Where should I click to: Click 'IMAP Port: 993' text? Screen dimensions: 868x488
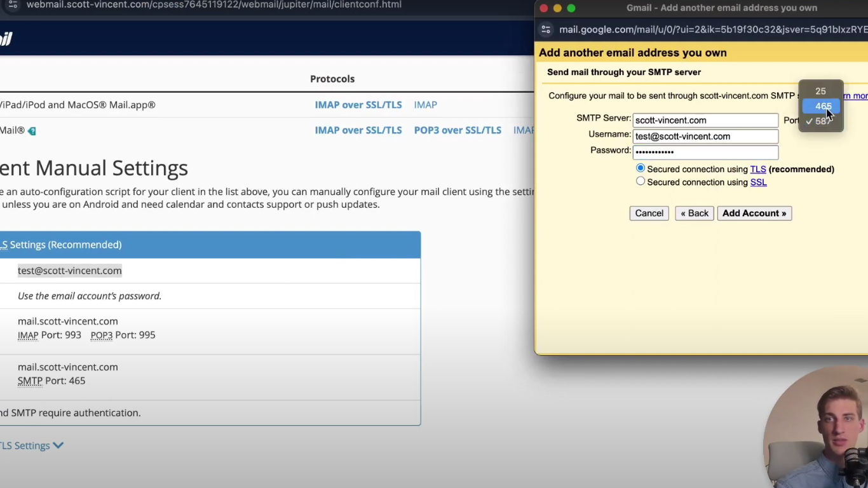coord(50,335)
